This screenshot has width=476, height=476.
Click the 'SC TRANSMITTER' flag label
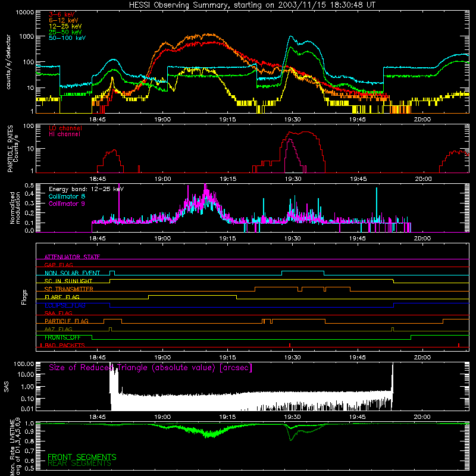click(x=69, y=289)
